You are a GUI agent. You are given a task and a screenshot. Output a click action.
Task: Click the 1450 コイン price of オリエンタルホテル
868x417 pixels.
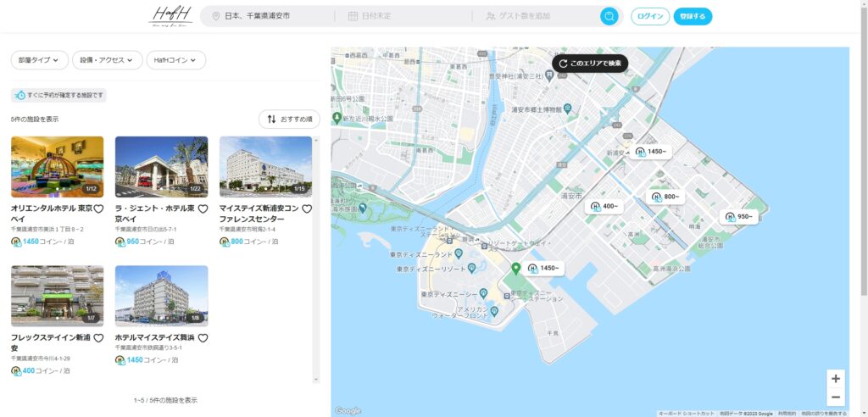point(42,242)
